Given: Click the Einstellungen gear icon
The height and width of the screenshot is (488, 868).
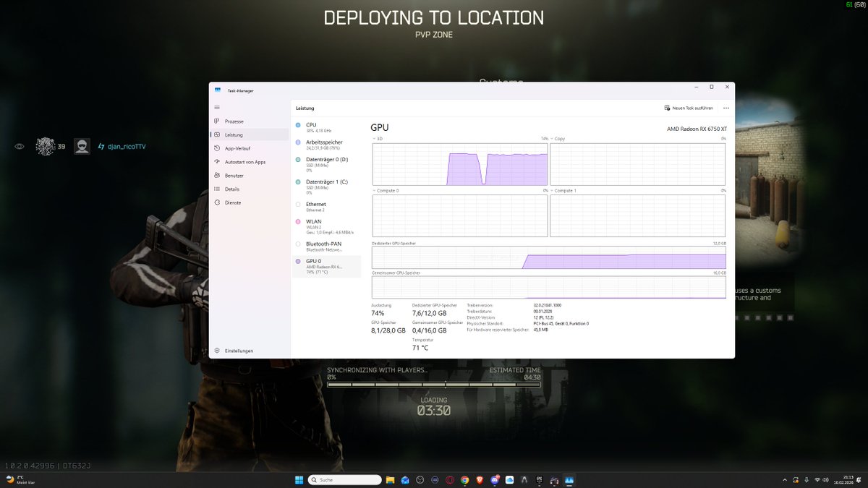Looking at the screenshot, I should pyautogui.click(x=217, y=351).
